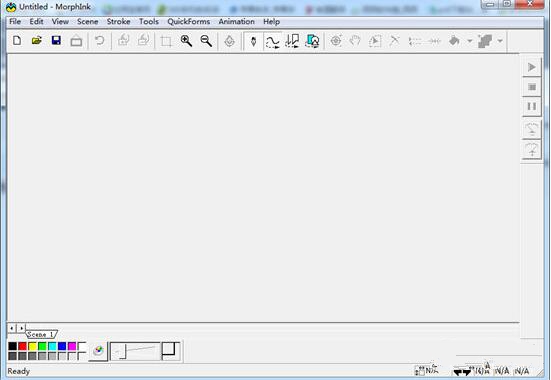Open the custom color palette wheel
Screen dimensions: 551x380
click(x=98, y=350)
